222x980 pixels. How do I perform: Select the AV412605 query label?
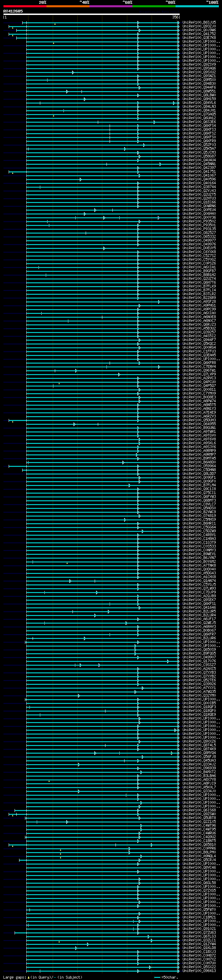(x=13, y=11)
